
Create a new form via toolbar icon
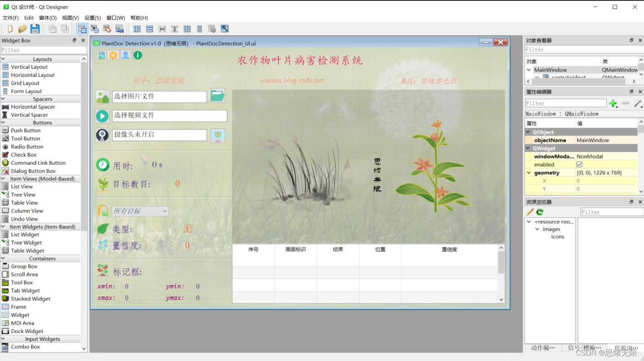click(10, 29)
